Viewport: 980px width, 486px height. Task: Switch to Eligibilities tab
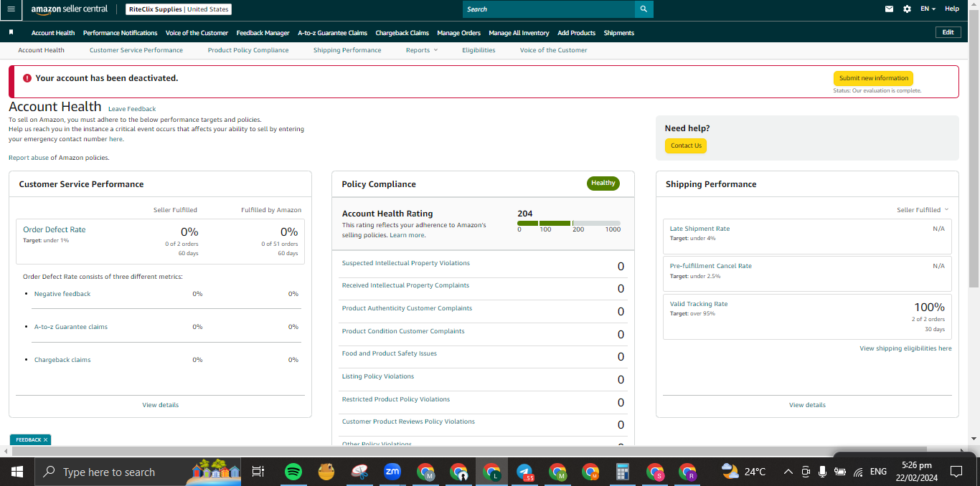[479, 50]
